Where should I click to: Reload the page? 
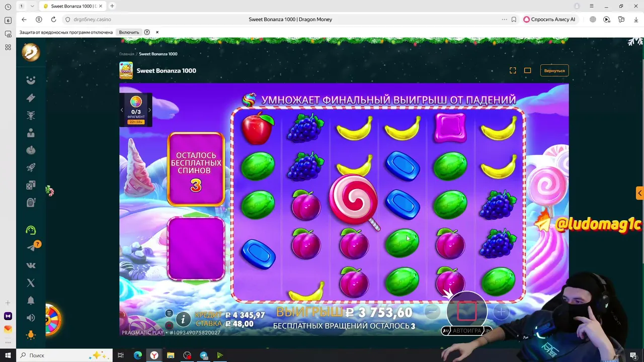coord(53,19)
